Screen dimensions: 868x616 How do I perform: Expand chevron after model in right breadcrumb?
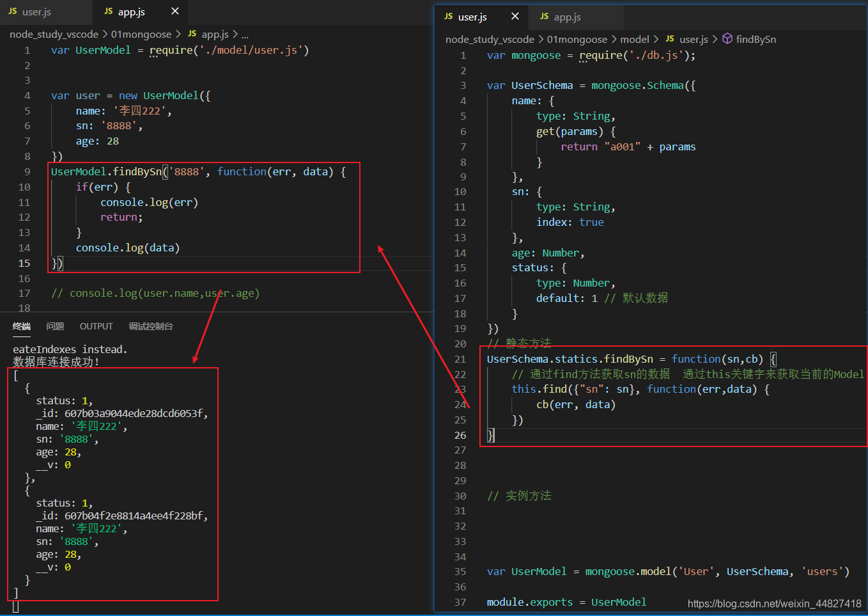coord(656,39)
